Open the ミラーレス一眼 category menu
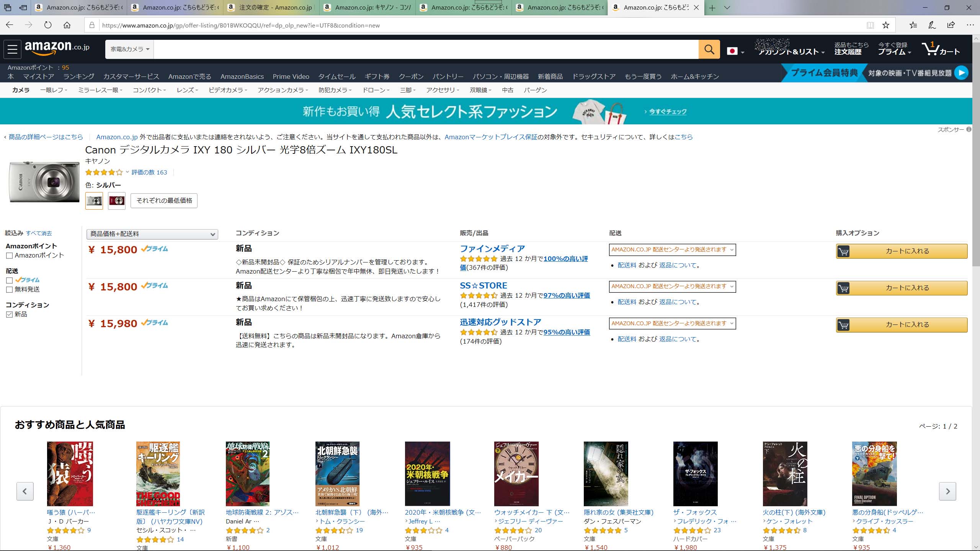The height and width of the screenshot is (551, 980). click(x=100, y=90)
